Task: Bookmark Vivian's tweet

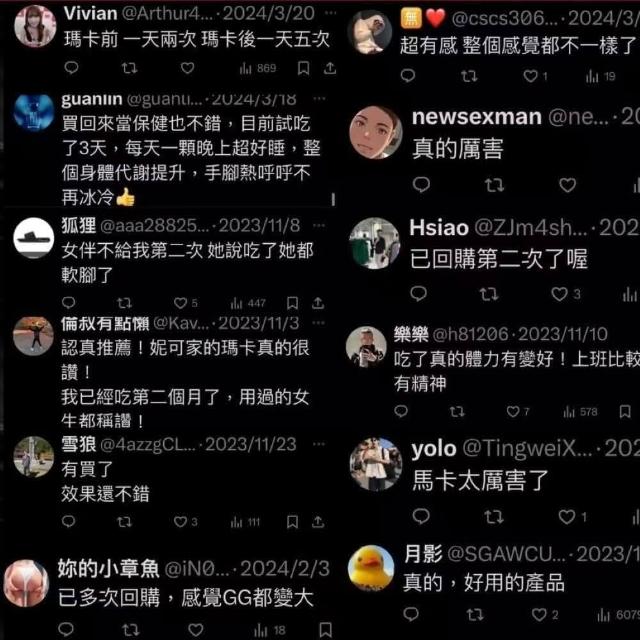Action: point(303,68)
